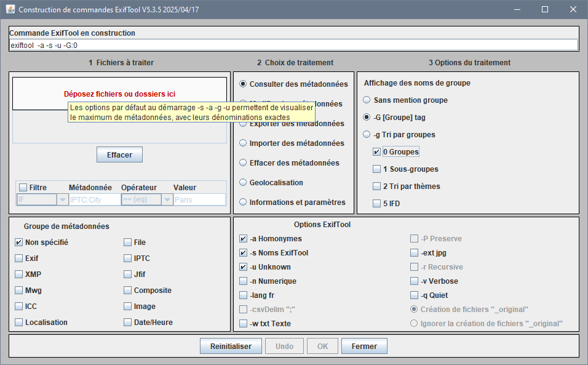Uncheck the -s Noms ExifTool option

pos(244,253)
